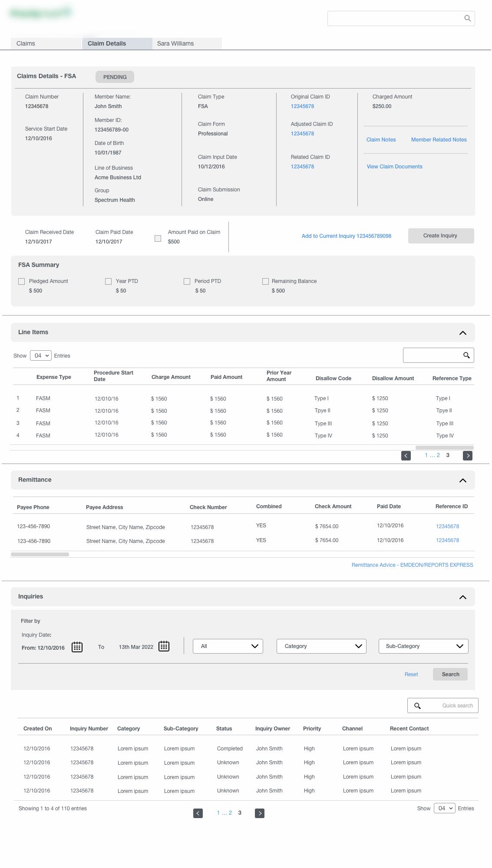Collapse the Remittance section
Image resolution: width=492 pixels, height=868 pixels.
(x=462, y=480)
